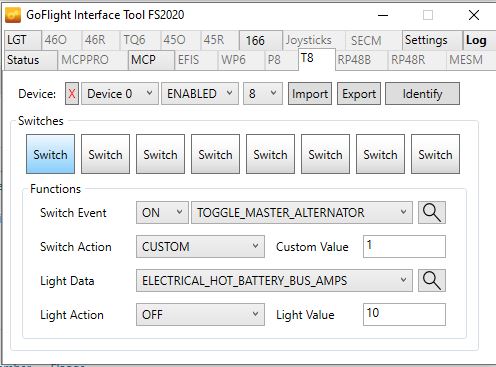Switch to the EFIS tab
The width and height of the screenshot is (496, 367).
pyautogui.click(x=196, y=60)
